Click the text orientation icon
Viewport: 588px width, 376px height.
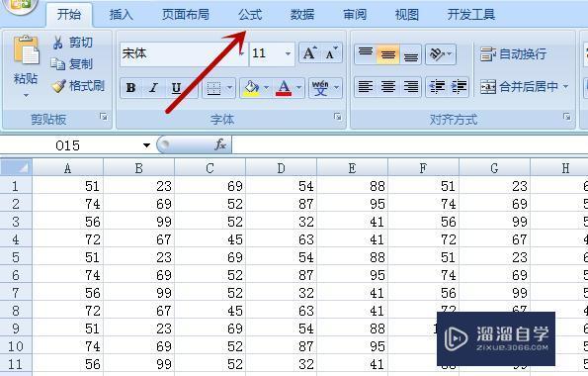pyautogui.click(x=436, y=54)
